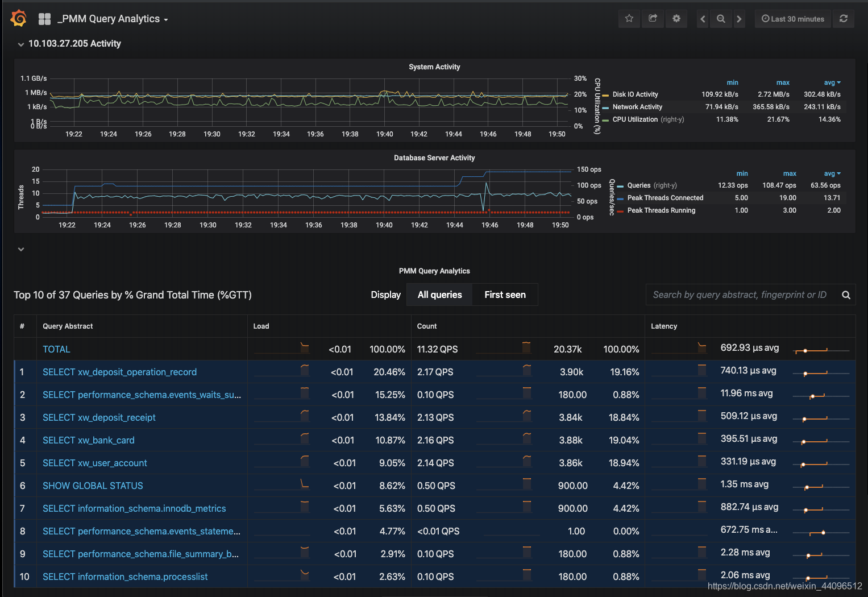Sort System Activity legend by max

coord(783,82)
